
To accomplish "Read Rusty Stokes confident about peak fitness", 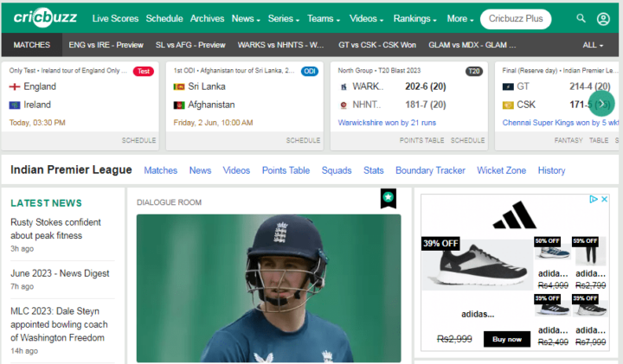I will click(x=55, y=228).
